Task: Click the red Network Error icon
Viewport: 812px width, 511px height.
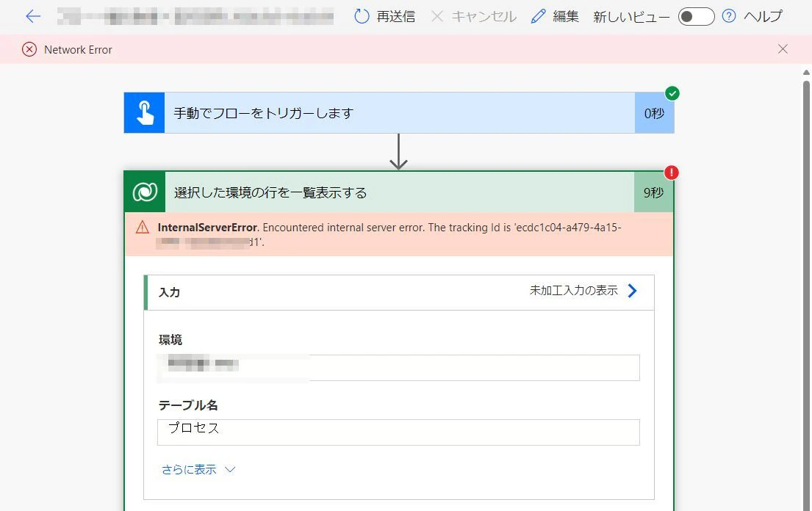Action: (29, 50)
